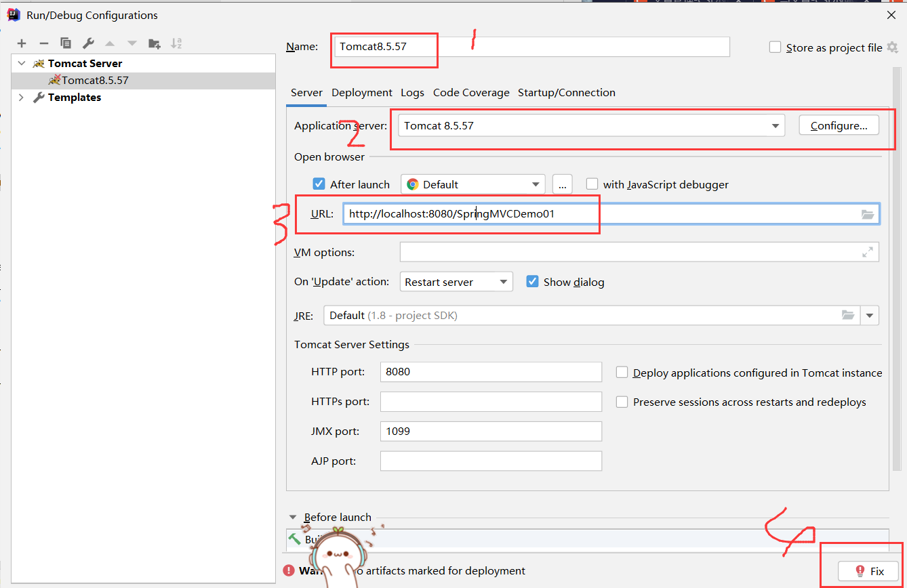This screenshot has width=907, height=588.
Task: Click the VM options input field
Action: coord(639,252)
